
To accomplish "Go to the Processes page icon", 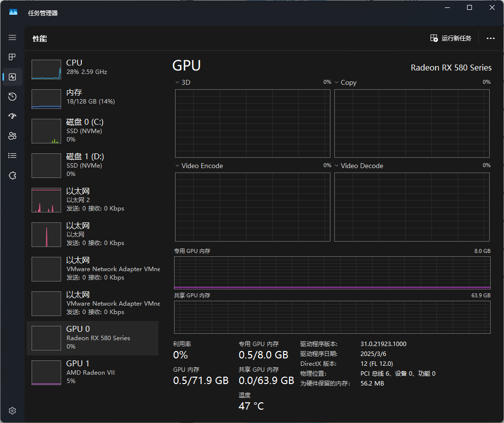I will 12,57.
